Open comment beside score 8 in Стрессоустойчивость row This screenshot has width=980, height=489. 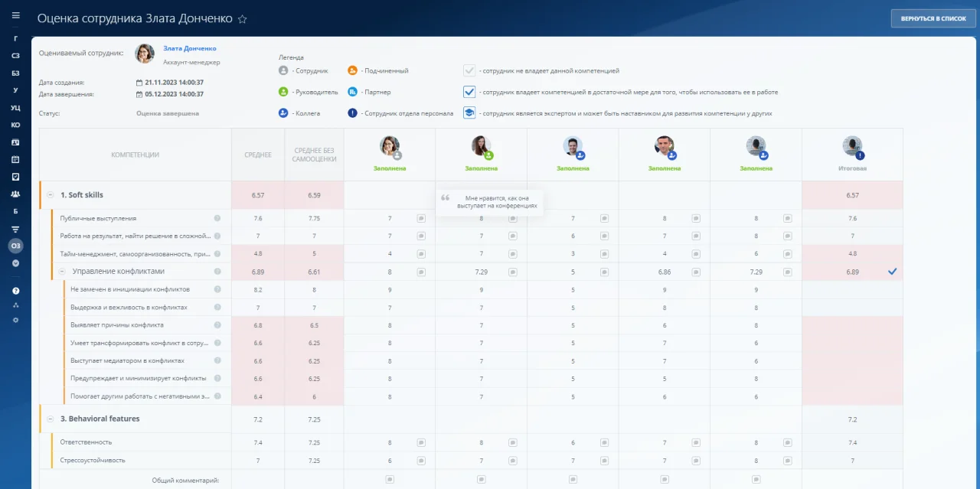(x=787, y=461)
